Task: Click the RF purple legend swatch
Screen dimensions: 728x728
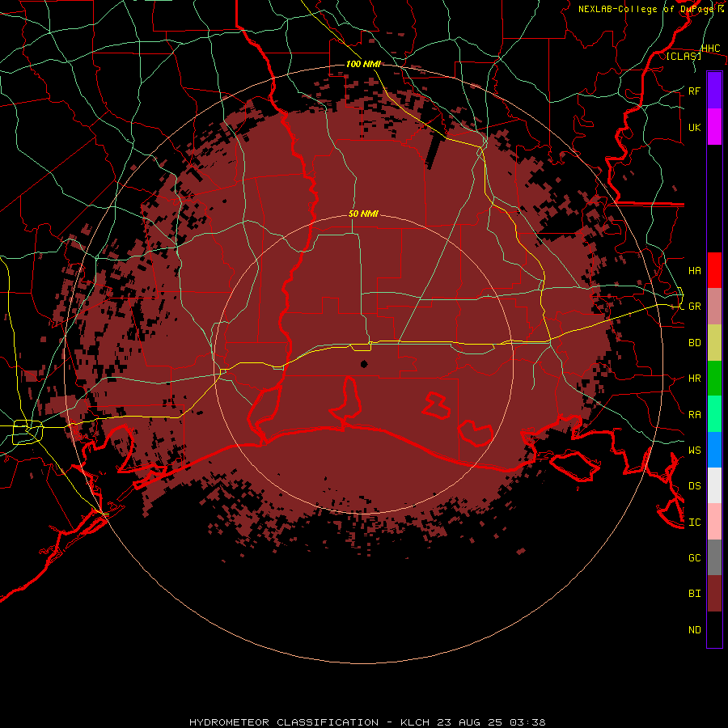Action: tap(714, 91)
